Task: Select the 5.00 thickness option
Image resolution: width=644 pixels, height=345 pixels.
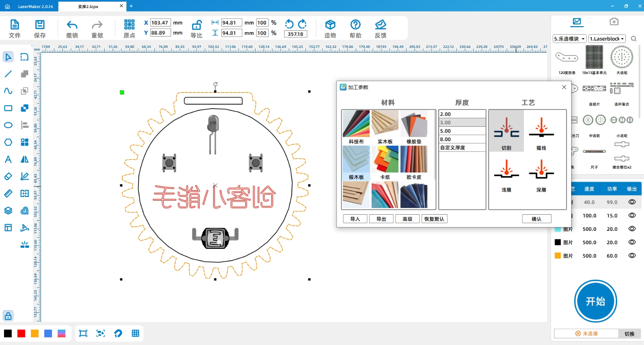Action: [462, 131]
